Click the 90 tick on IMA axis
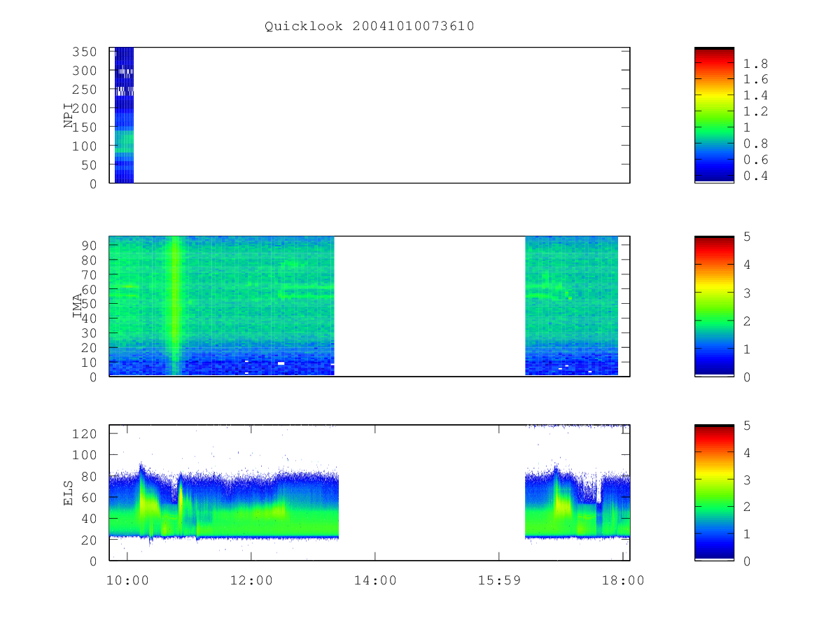The width and height of the screenshot is (840, 630). click(90, 245)
